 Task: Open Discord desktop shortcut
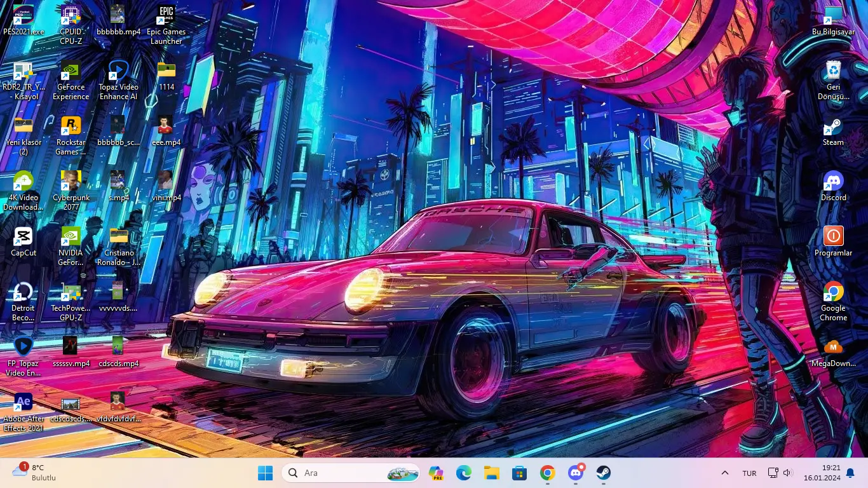pyautogui.click(x=833, y=186)
